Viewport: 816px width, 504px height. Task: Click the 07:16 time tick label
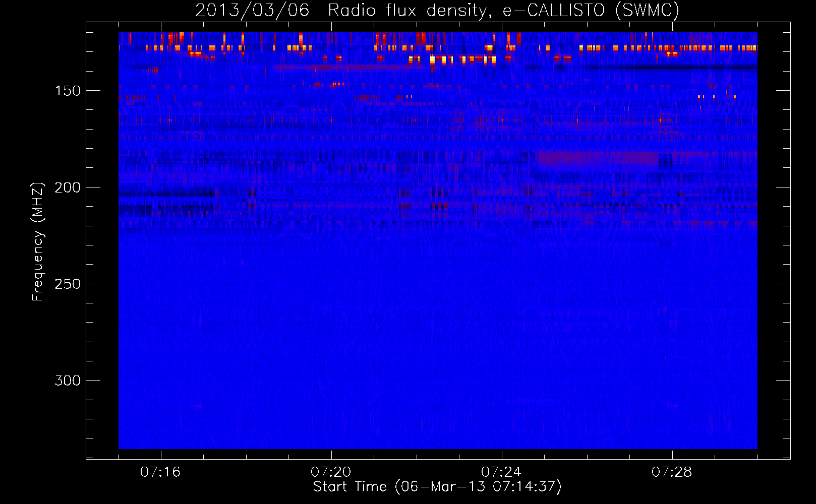tap(160, 472)
